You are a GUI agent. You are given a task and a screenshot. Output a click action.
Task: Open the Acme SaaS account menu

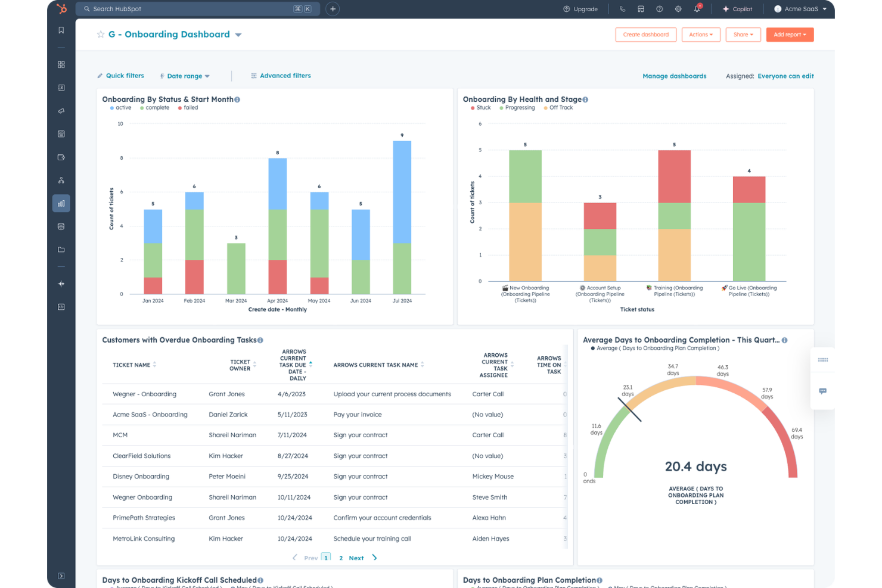coord(800,9)
